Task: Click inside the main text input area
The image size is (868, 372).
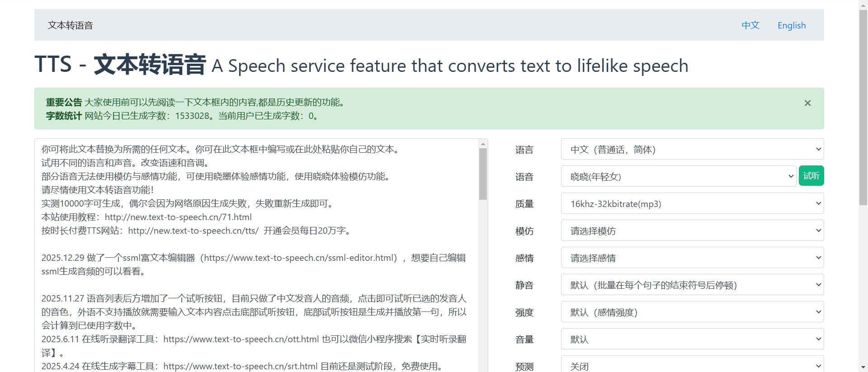Action: 253,244
